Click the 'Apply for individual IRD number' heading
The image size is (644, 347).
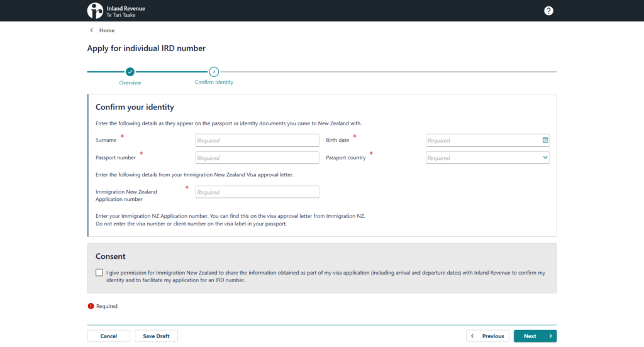146,48
